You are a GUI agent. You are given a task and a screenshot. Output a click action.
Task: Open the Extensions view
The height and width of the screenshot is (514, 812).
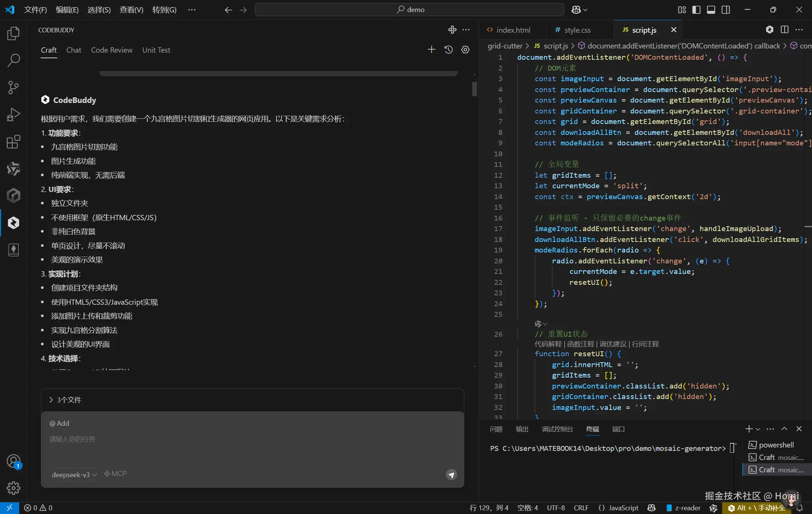[x=14, y=142]
